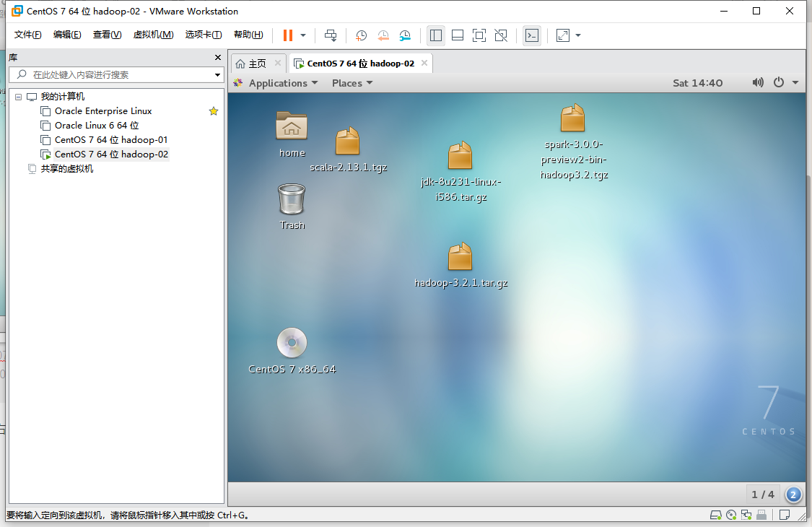Open the GNOME Places menu
This screenshot has height=527, width=812.
(x=352, y=83)
